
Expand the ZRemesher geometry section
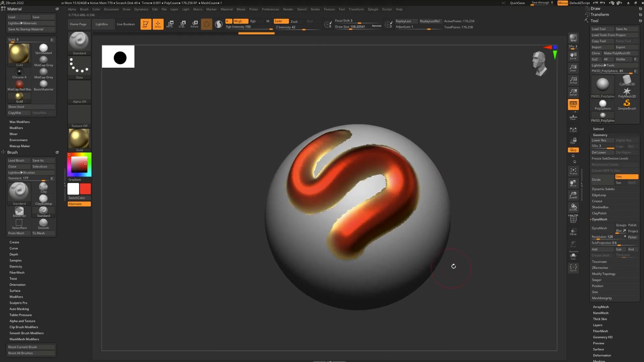point(600,267)
